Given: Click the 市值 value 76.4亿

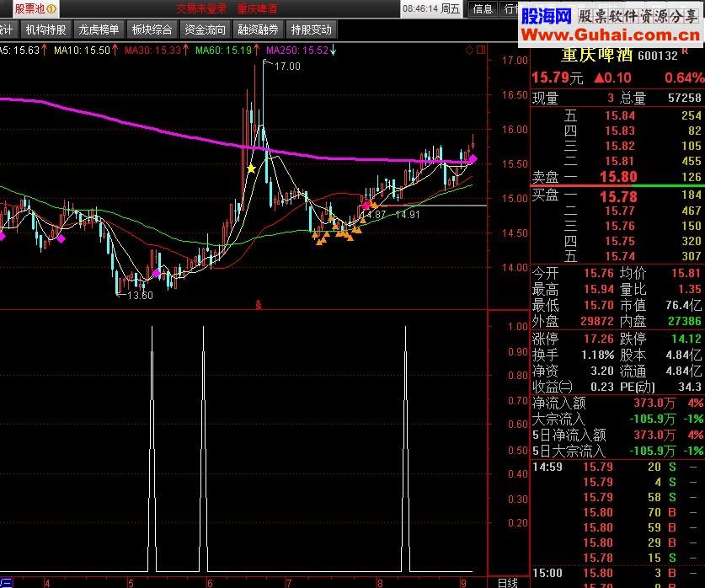Looking at the screenshot, I should click(x=683, y=305).
